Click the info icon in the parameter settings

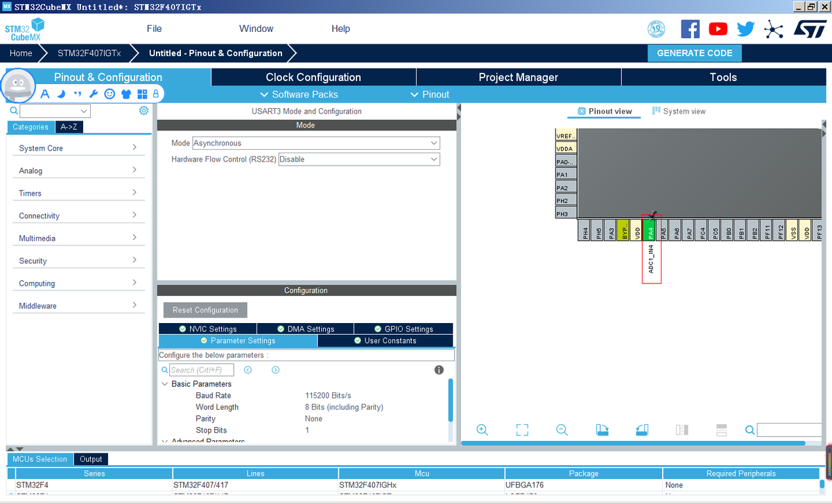[439, 370]
